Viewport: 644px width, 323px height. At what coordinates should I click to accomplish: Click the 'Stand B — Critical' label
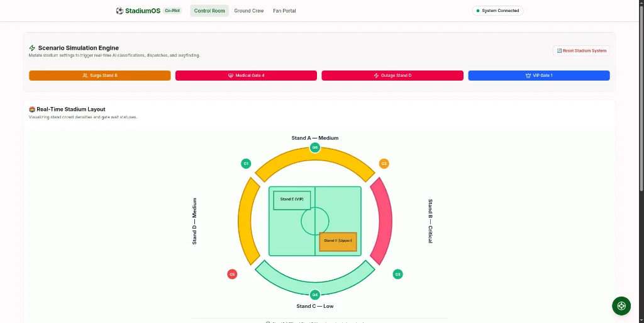[x=430, y=221]
